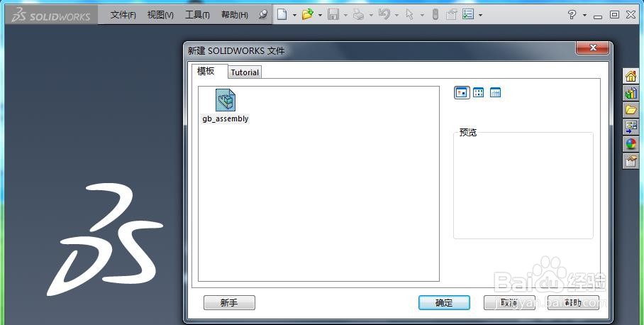Minimize the SOLIDWORKS main window
Image resolution: width=644 pixels, height=325 pixels.
[598, 16]
